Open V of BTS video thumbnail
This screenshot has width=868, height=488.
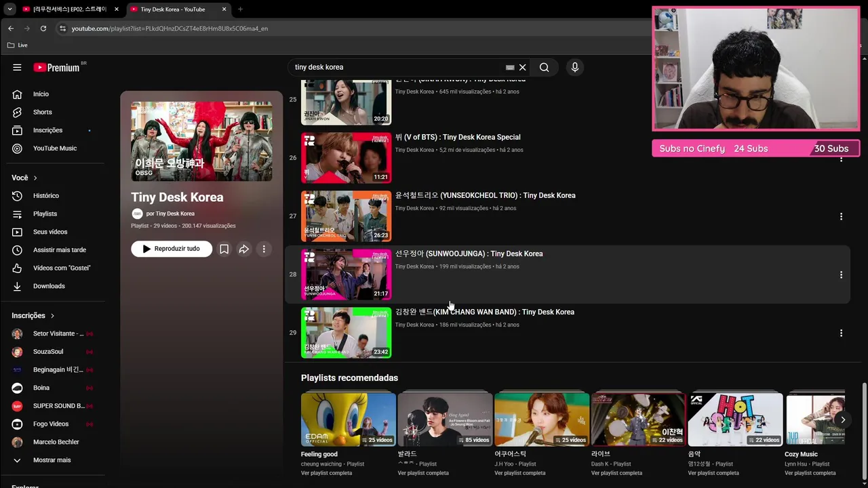click(346, 158)
